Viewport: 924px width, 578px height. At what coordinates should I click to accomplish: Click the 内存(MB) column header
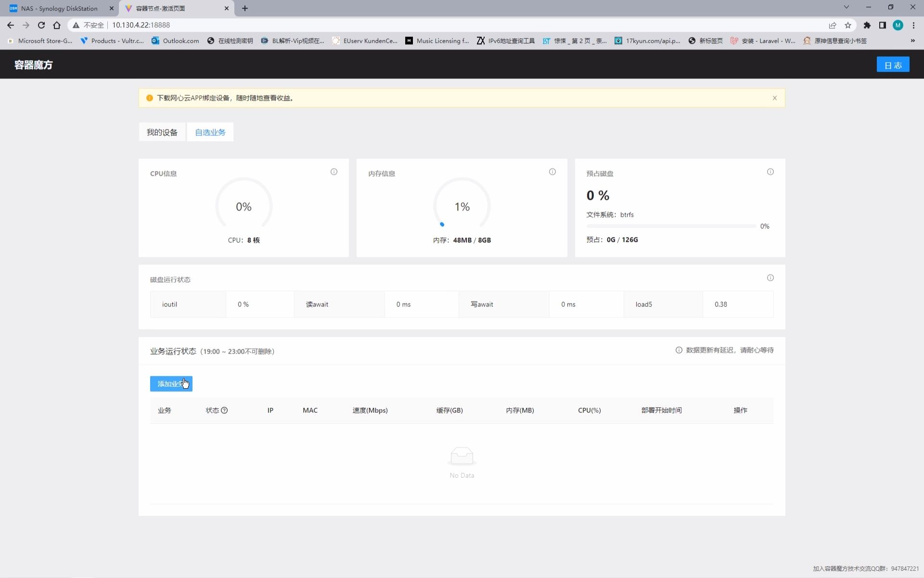(x=520, y=410)
